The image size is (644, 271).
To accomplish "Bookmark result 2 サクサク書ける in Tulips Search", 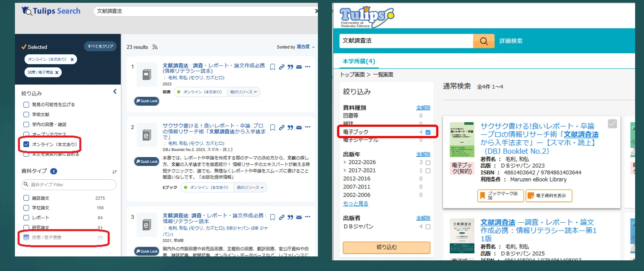I will click(272, 127).
